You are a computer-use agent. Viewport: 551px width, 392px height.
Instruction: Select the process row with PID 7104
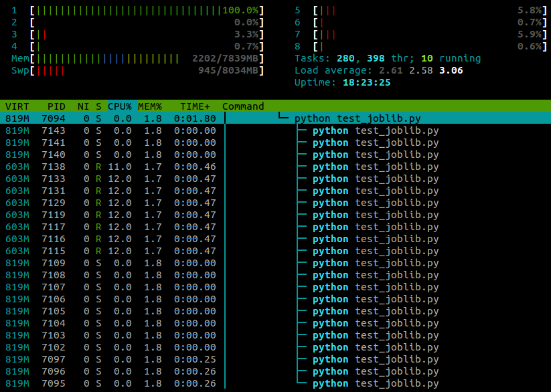point(276,323)
